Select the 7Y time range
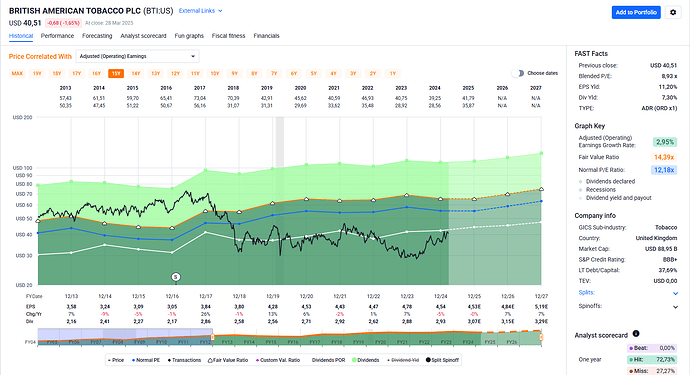Viewport: 690px width, 375px height. pos(274,74)
